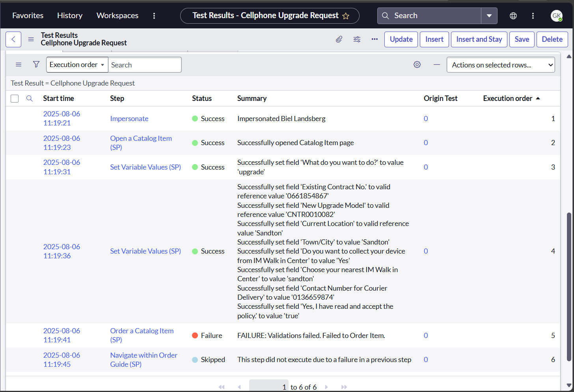Viewport: 574px width, 392px height.
Task: Open the Impersonate step link
Action: (129, 119)
